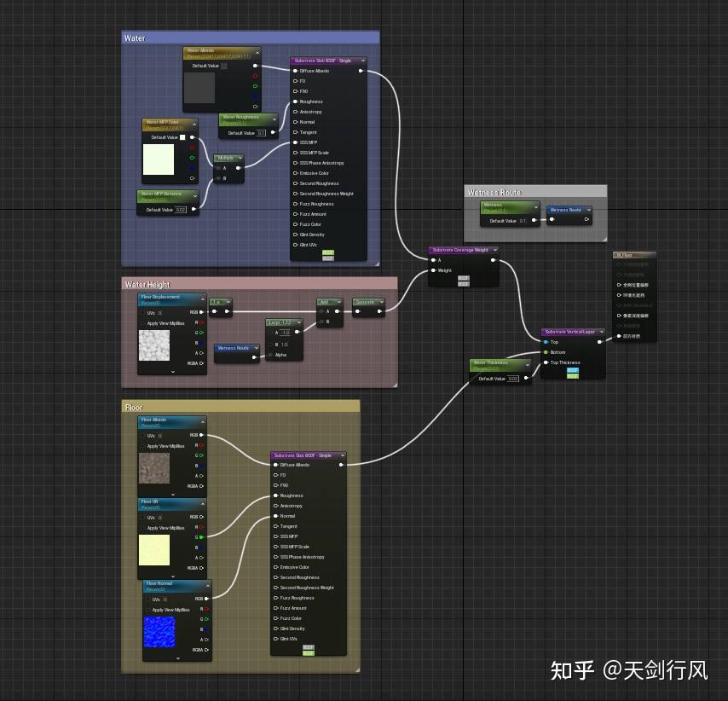The height and width of the screenshot is (701, 728).
Task: Click the Roughness input pin on Floor slab node
Action: pyautogui.click(x=274, y=495)
